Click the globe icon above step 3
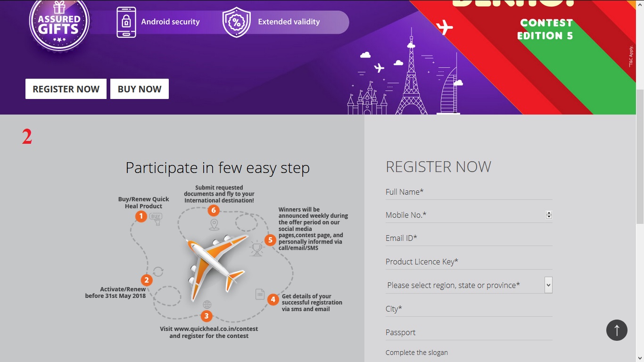 [x=207, y=304]
